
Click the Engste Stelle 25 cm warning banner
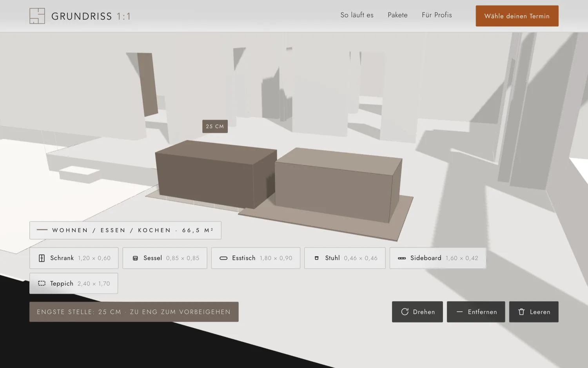coord(134,312)
